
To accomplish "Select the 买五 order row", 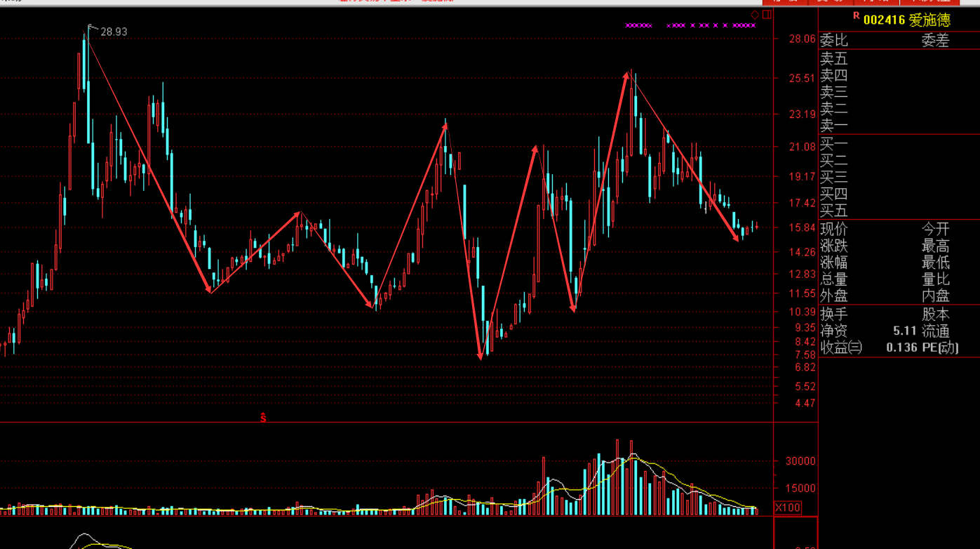I will [899, 211].
